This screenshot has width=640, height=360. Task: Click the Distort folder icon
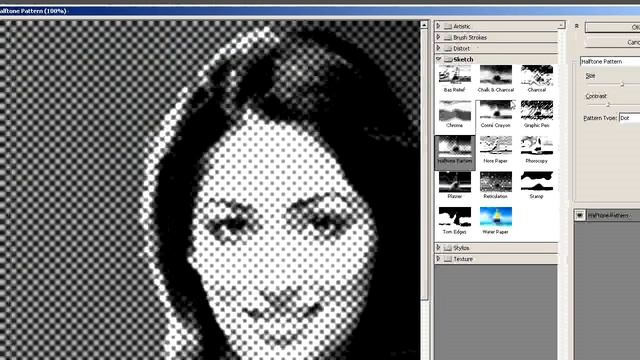[448, 48]
